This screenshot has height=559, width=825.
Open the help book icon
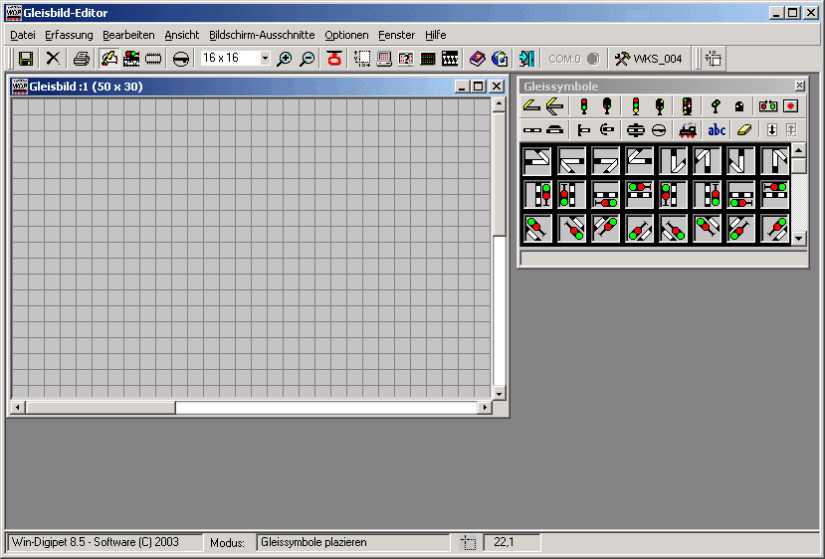pos(477,58)
